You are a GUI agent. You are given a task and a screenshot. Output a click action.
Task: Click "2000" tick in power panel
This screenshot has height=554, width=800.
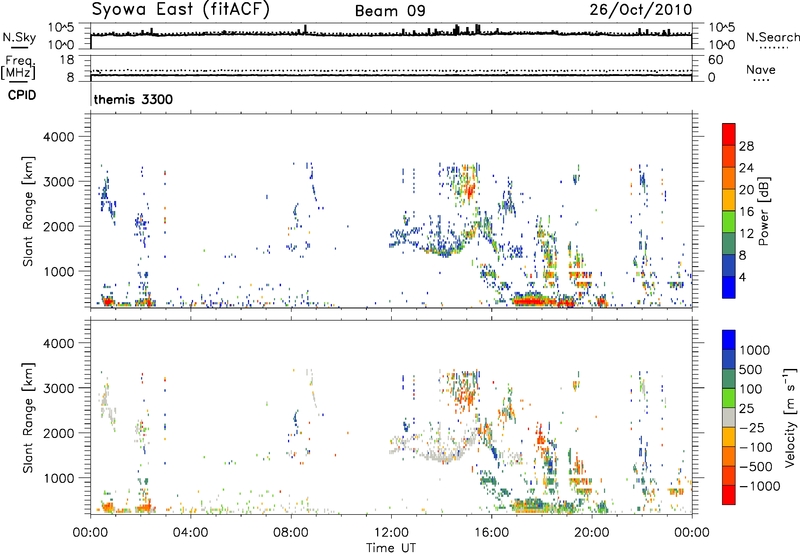click(x=59, y=226)
